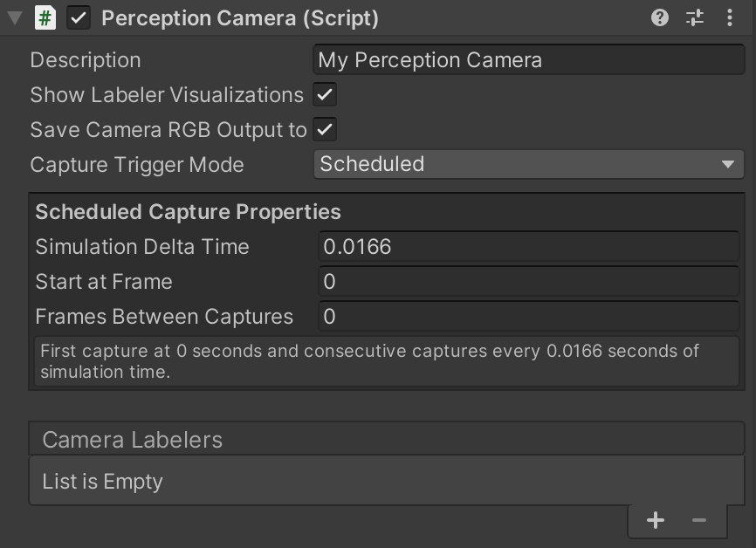Open the component presets sliders icon

[x=695, y=17]
